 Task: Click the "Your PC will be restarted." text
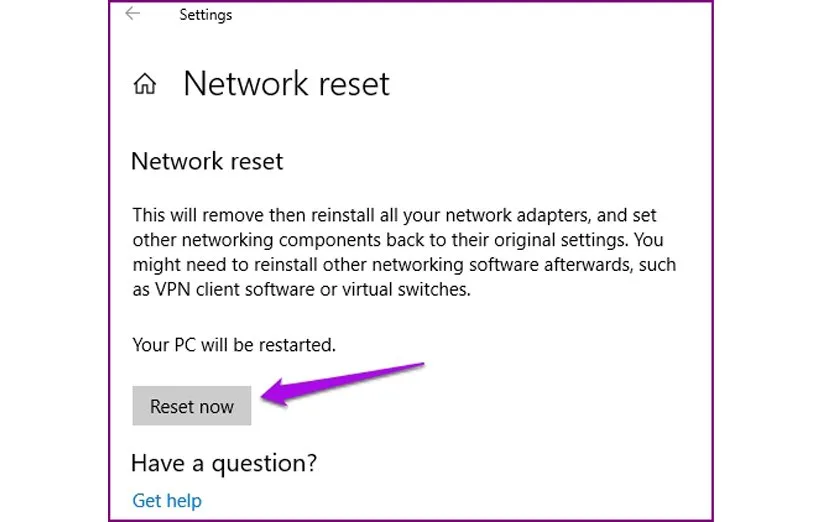(234, 345)
